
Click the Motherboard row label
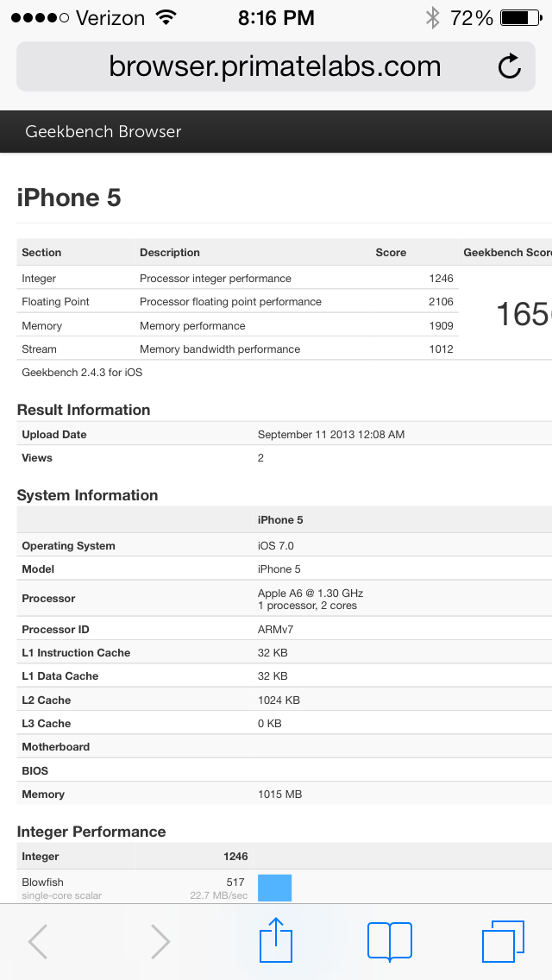[56, 746]
